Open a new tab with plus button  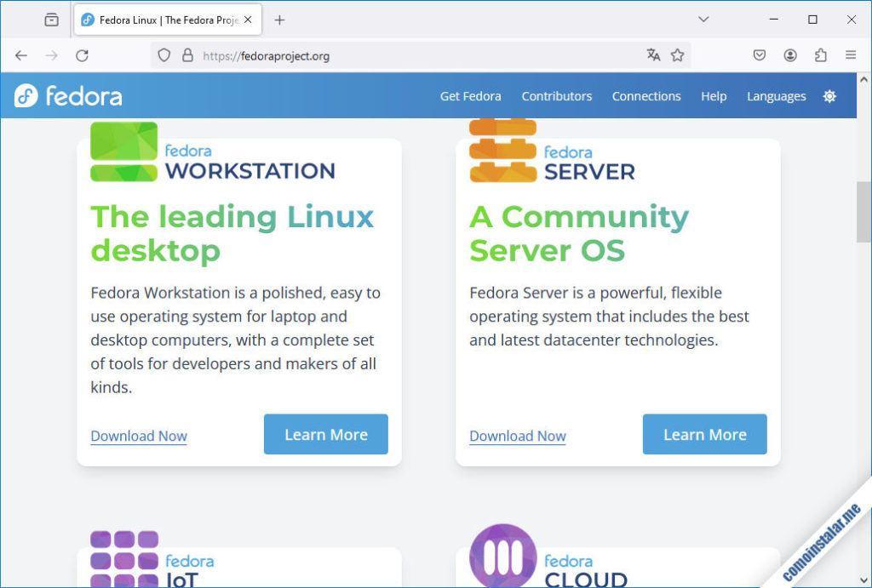pos(279,20)
